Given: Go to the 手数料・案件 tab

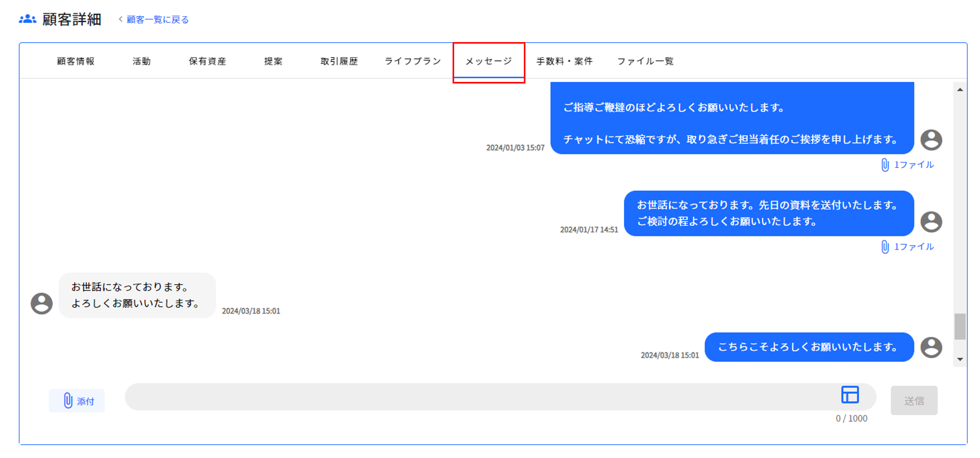Looking at the screenshot, I should 564,61.
